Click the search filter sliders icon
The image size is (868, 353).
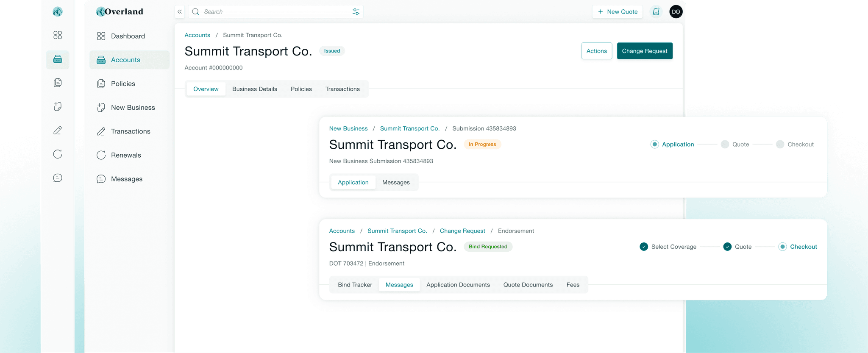(x=356, y=12)
